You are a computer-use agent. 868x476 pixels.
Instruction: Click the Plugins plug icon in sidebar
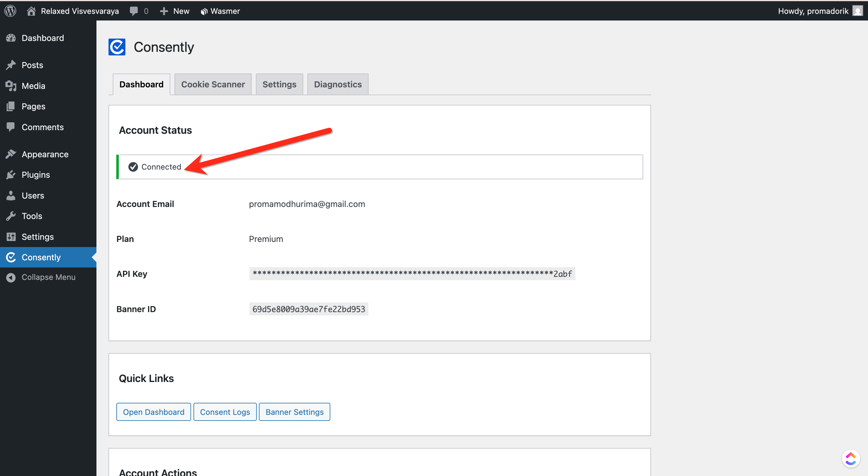pos(11,174)
